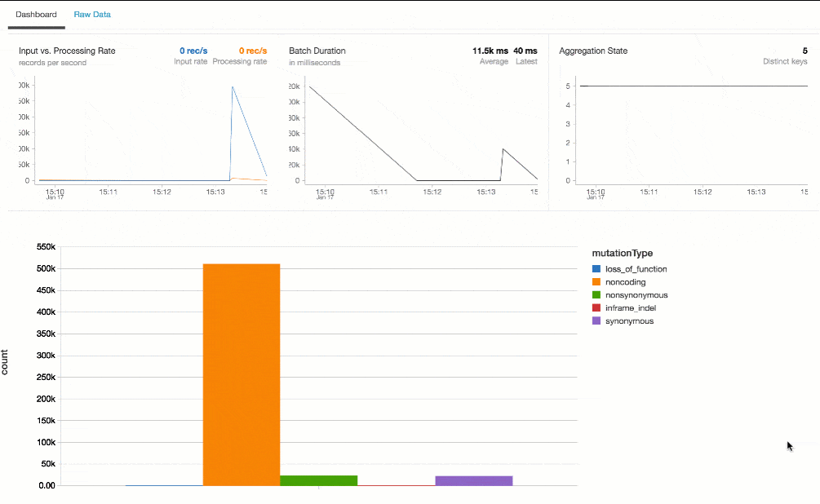This screenshot has width=820, height=504.
Task: Click the blue spike in Input rate chart
Action: 233,90
